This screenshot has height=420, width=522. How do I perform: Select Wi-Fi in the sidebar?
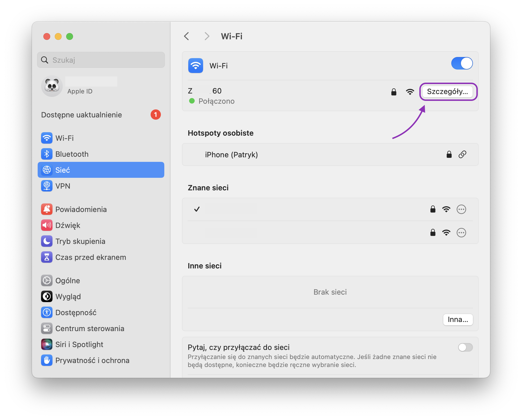pyautogui.click(x=101, y=138)
